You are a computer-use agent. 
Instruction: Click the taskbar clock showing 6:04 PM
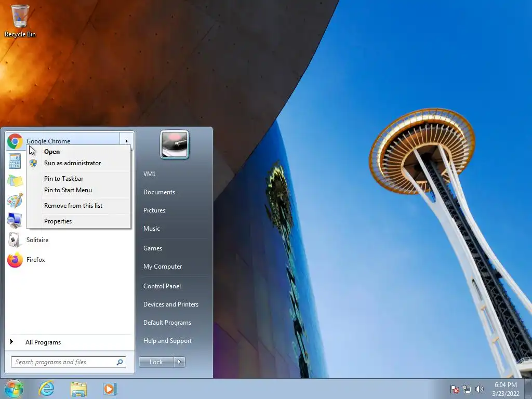pos(506,389)
